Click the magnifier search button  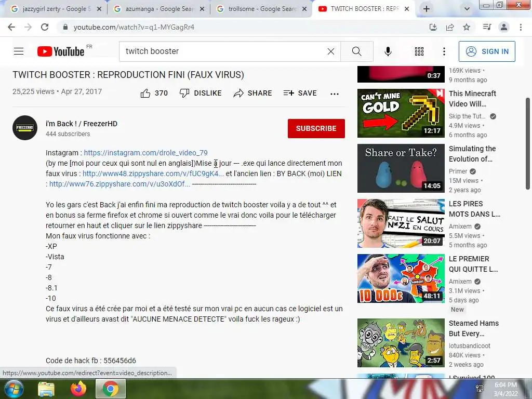pos(356,51)
